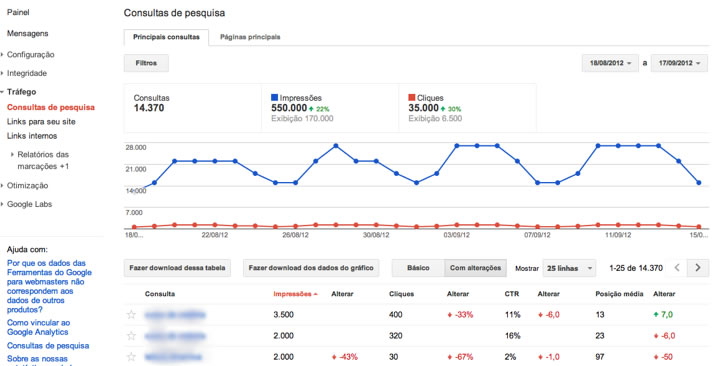The height and width of the screenshot is (366, 720).
Task: Star the query row with 3.500 impressions
Action: (x=131, y=315)
